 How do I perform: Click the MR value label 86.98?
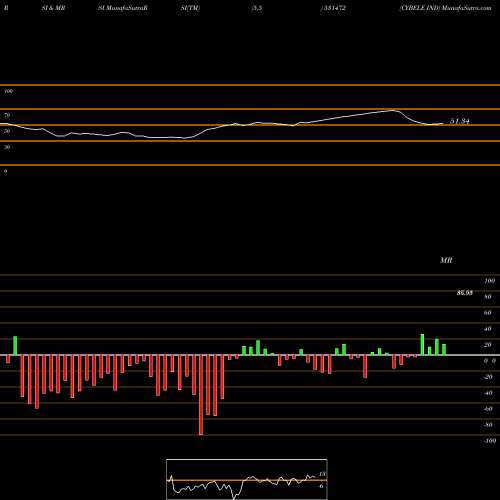point(465,293)
